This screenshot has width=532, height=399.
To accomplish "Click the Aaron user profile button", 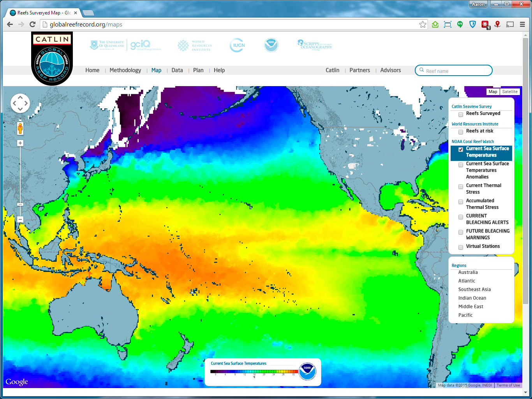I will tap(478, 4).
